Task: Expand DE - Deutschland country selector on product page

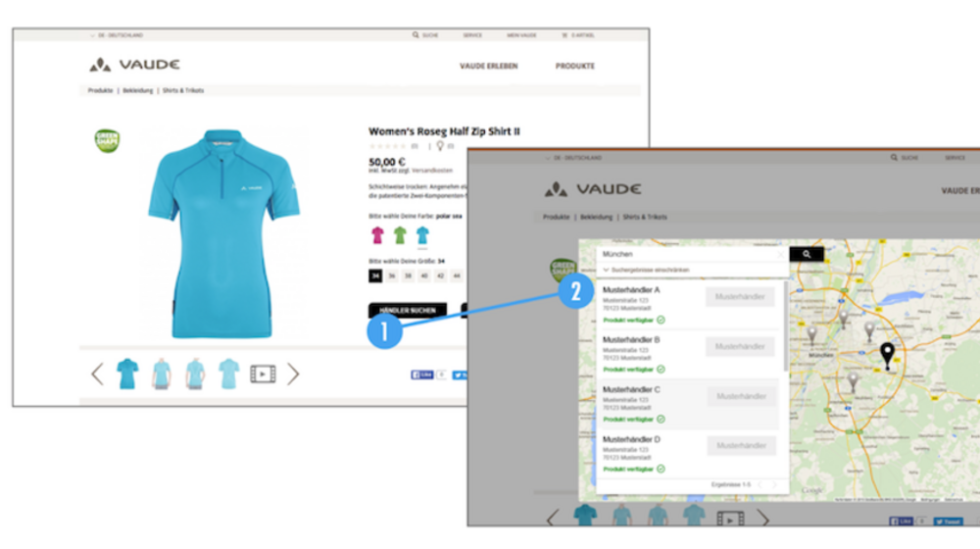Action: (117, 35)
